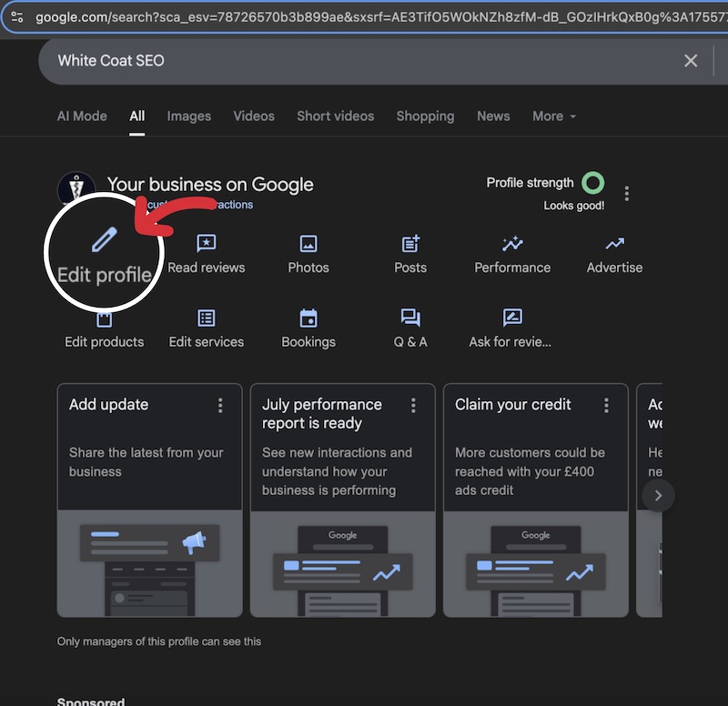The width and height of the screenshot is (728, 706).
Task: Click the customer interactions link
Action: pos(199,205)
